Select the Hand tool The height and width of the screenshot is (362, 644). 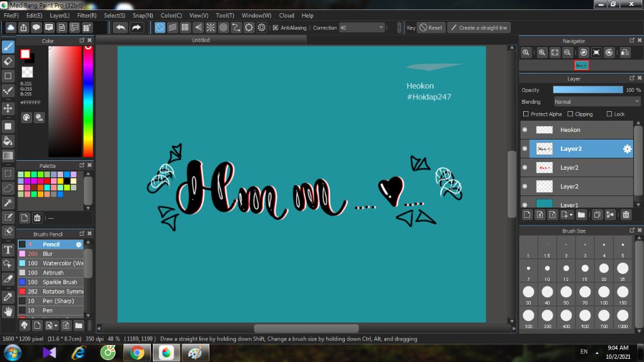[8, 312]
